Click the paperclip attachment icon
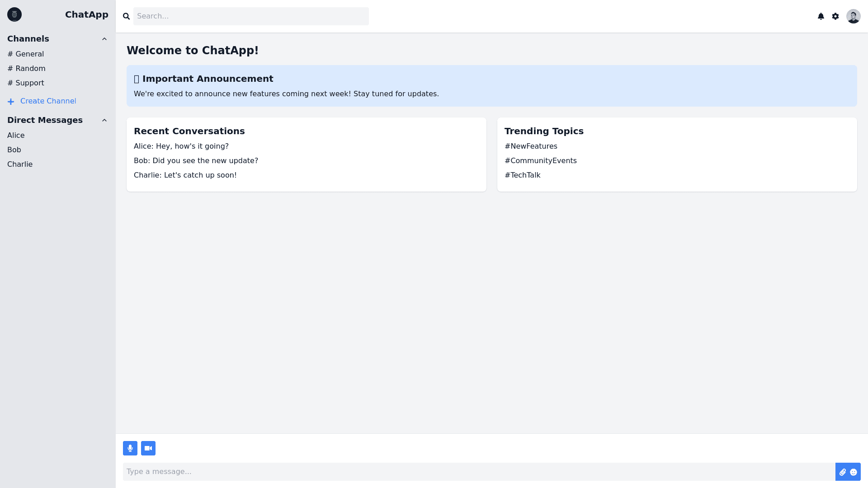Image resolution: width=868 pixels, height=488 pixels. click(843, 472)
